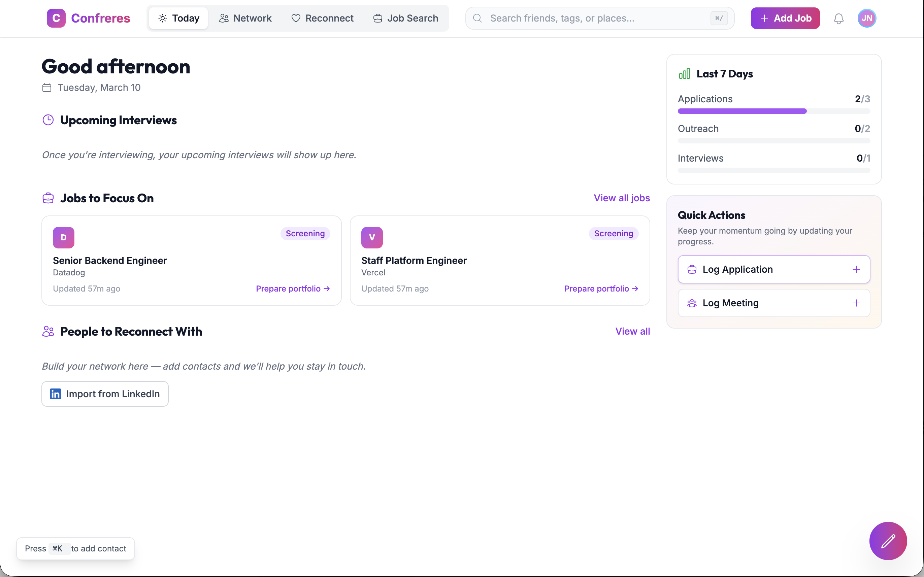Click the green bar-chart icon beside Last 7 Days
The height and width of the screenshot is (577, 924).
pos(684,74)
